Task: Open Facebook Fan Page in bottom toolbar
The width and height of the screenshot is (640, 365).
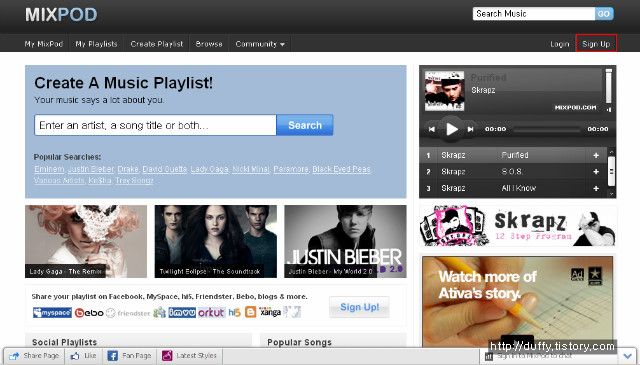Action: [x=129, y=356]
